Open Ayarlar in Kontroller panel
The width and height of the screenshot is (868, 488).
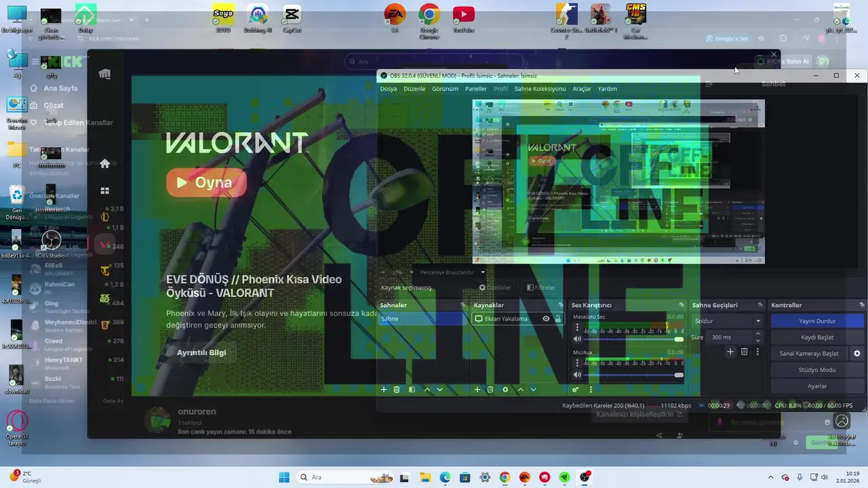(817, 386)
